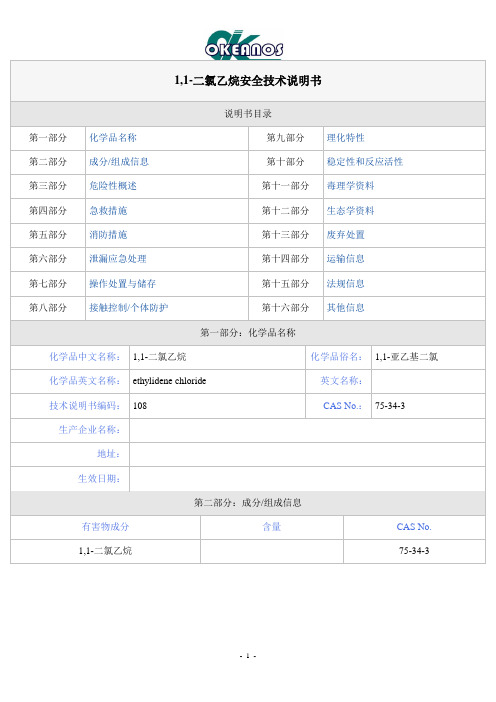Open the 消防措施 link
Screen dimensions: 496x702
108,235
